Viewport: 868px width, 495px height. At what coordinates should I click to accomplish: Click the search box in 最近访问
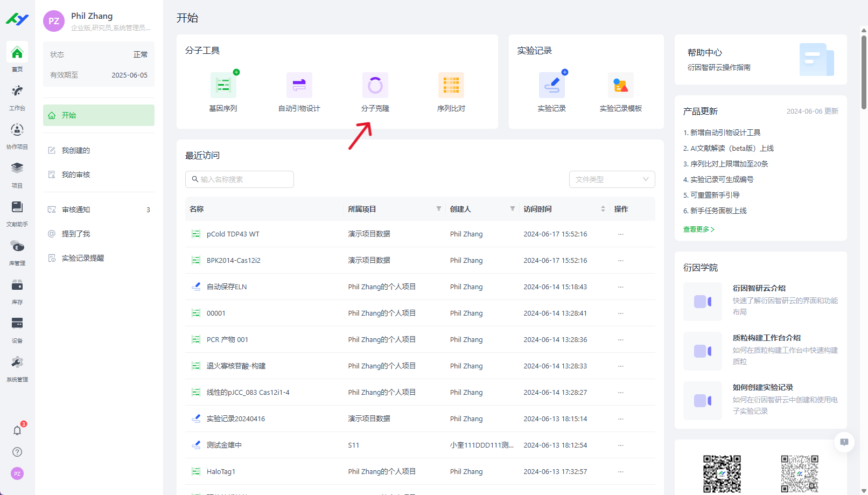click(240, 179)
